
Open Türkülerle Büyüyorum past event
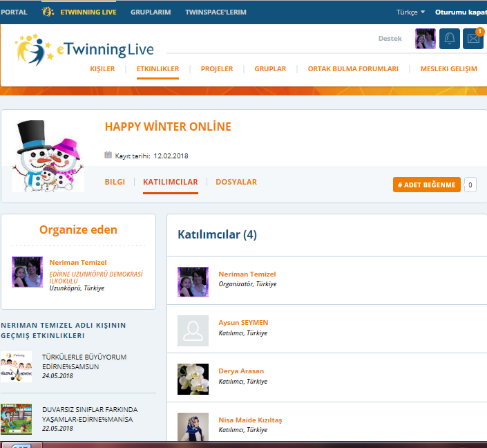click(x=84, y=362)
